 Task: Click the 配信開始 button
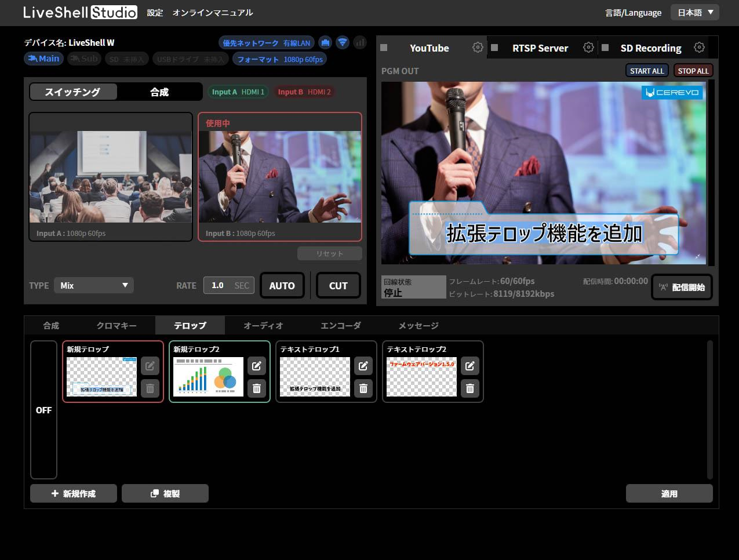point(682,287)
